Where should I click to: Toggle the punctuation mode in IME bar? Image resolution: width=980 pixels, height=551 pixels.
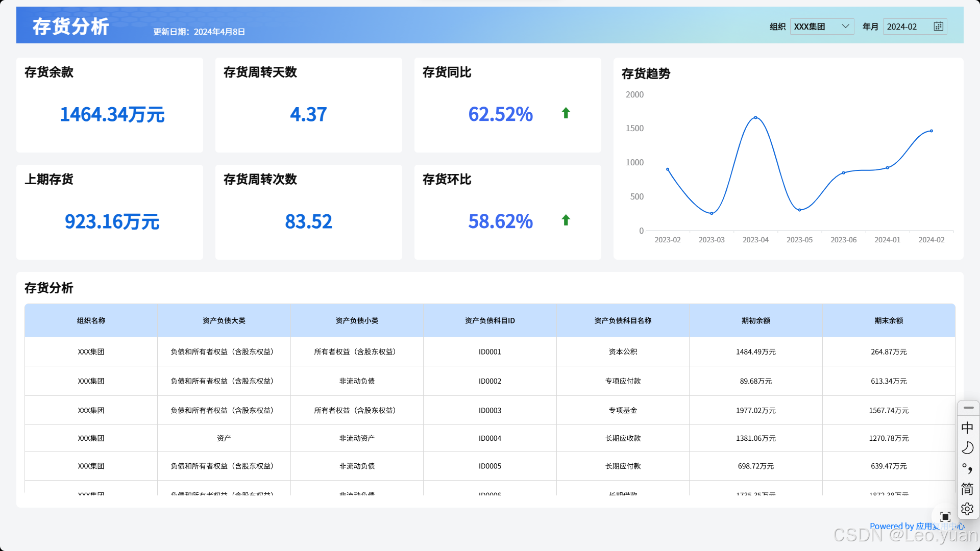[967, 468]
